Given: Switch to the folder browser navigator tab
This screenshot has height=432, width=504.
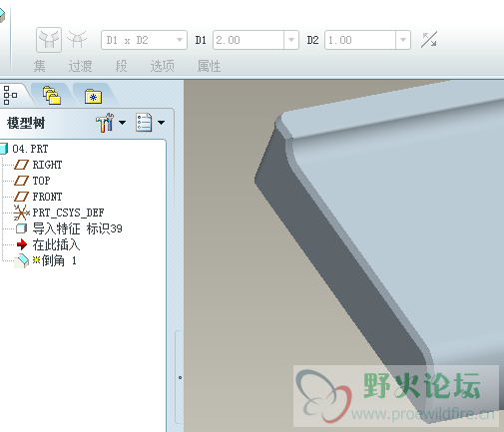Looking at the screenshot, I should pyautogui.click(x=52, y=95).
